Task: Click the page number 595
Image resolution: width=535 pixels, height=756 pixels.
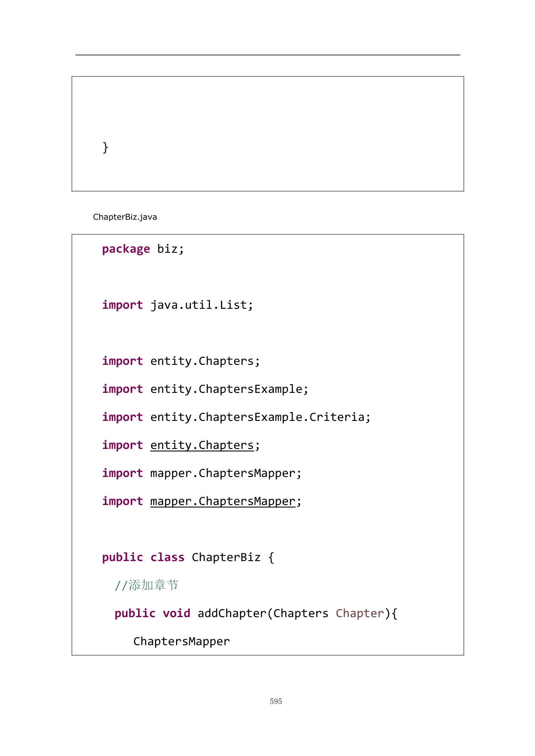Action: coord(276,701)
